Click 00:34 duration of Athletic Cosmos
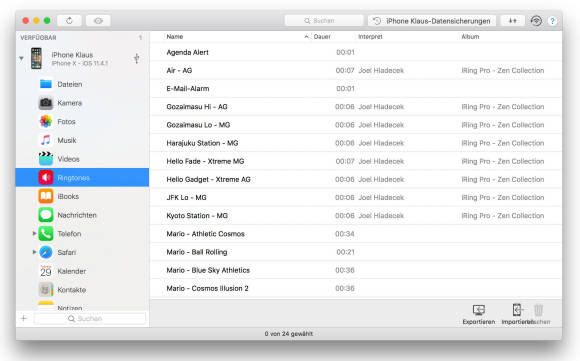This screenshot has width=580, height=361. pos(345,234)
